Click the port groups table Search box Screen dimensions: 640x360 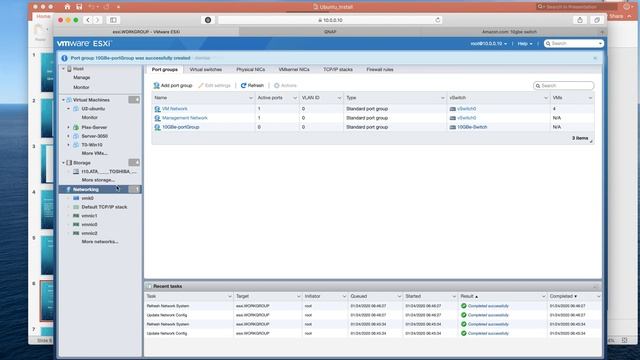tap(563, 86)
